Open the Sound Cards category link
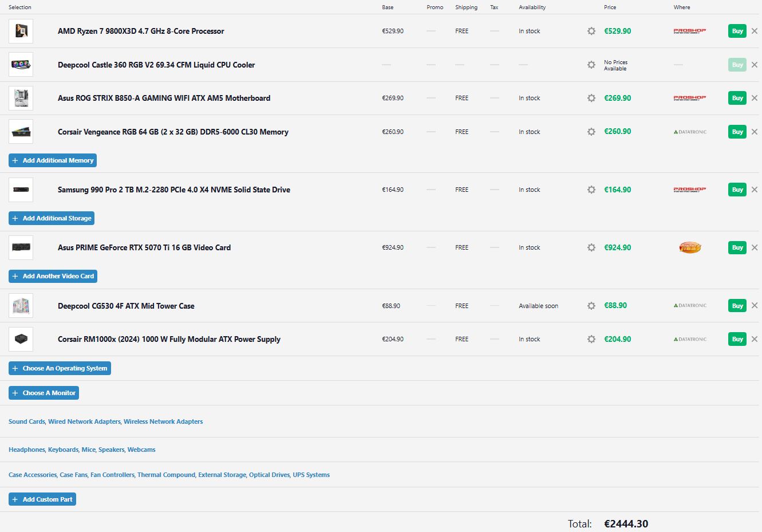Image resolution: width=762 pixels, height=532 pixels. point(26,421)
